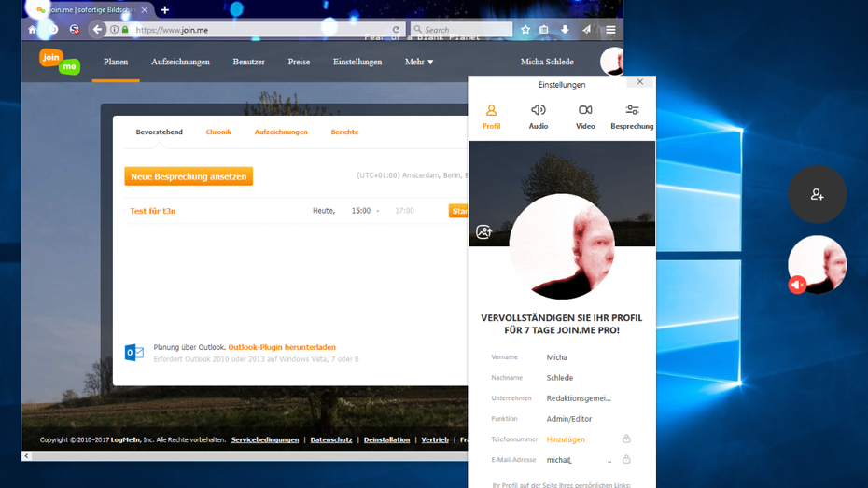The height and width of the screenshot is (488, 868).
Task: Select the orange Aufzeichnungen tab
Action: click(281, 132)
